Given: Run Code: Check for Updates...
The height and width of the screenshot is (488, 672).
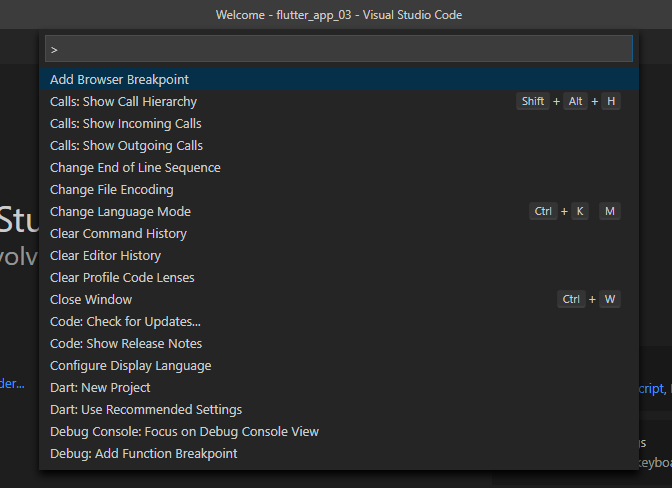Looking at the screenshot, I should tap(339, 321).
